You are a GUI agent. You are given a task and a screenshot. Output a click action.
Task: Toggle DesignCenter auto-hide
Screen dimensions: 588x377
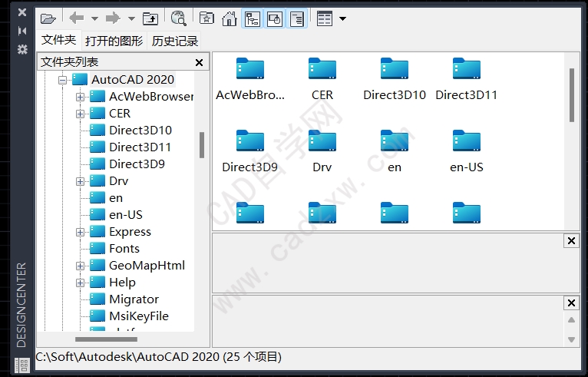22,31
